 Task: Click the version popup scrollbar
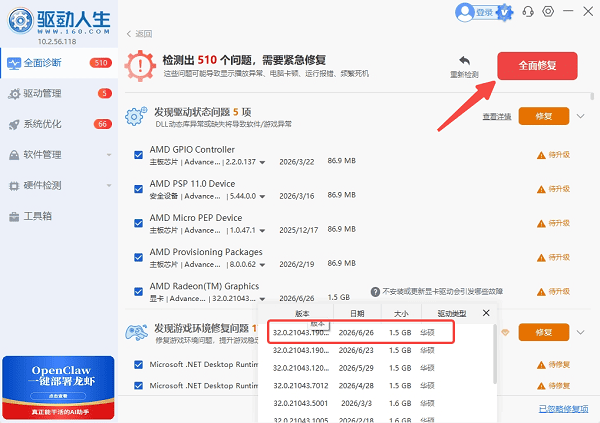495,354
